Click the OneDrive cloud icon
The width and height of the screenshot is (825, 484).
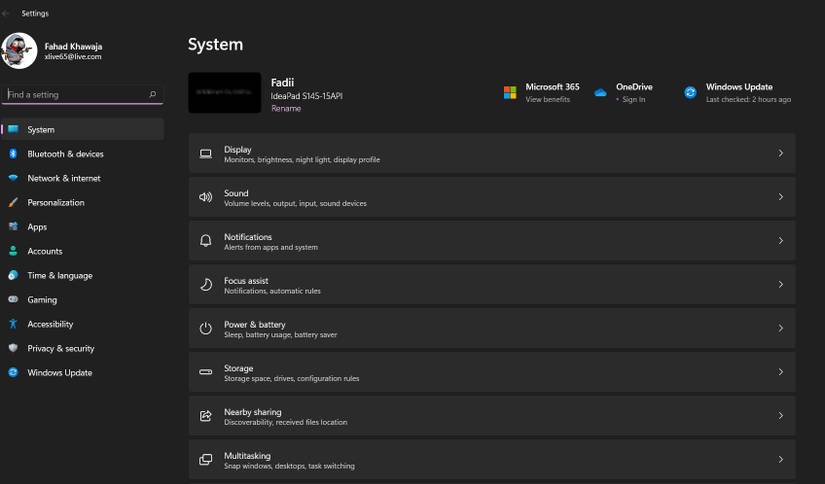click(600, 92)
